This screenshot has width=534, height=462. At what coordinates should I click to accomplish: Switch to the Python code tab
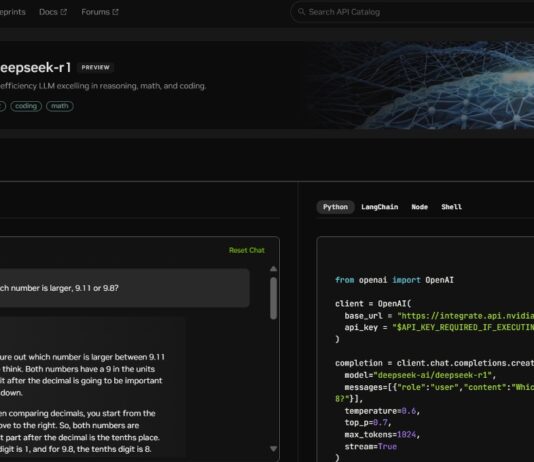[x=335, y=207]
